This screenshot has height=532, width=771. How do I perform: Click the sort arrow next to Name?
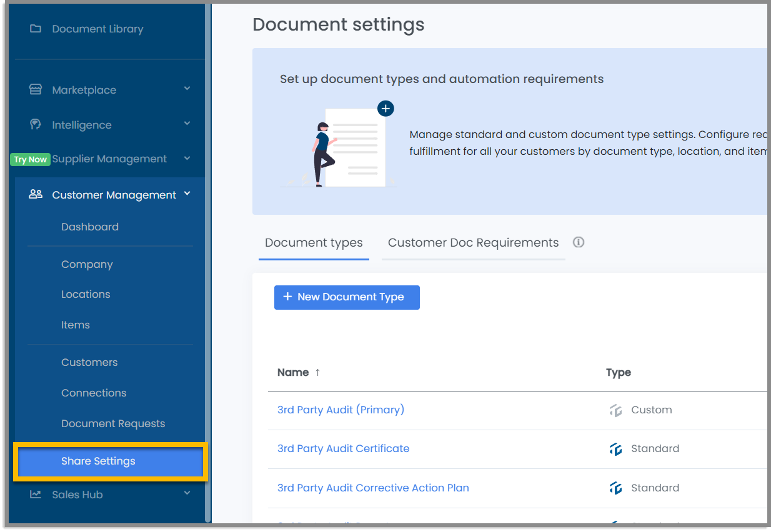317,372
